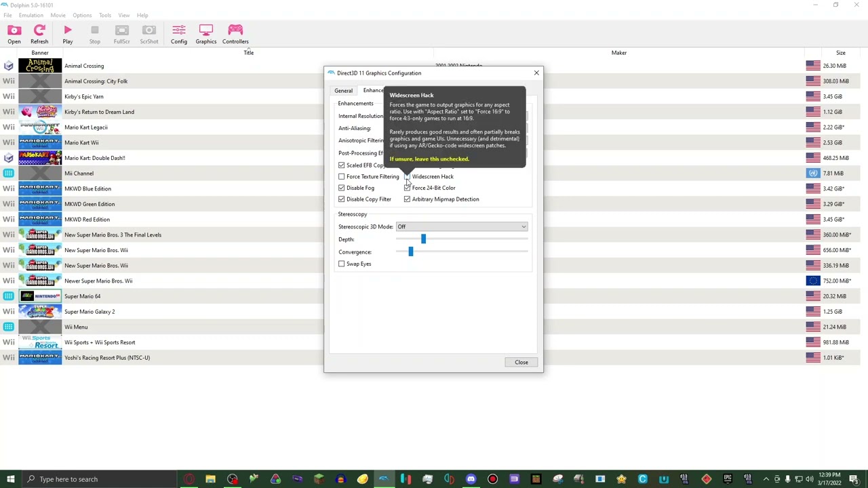868x488 pixels.
Task: Open File Explorer from the taskbar
Action: pos(210,479)
